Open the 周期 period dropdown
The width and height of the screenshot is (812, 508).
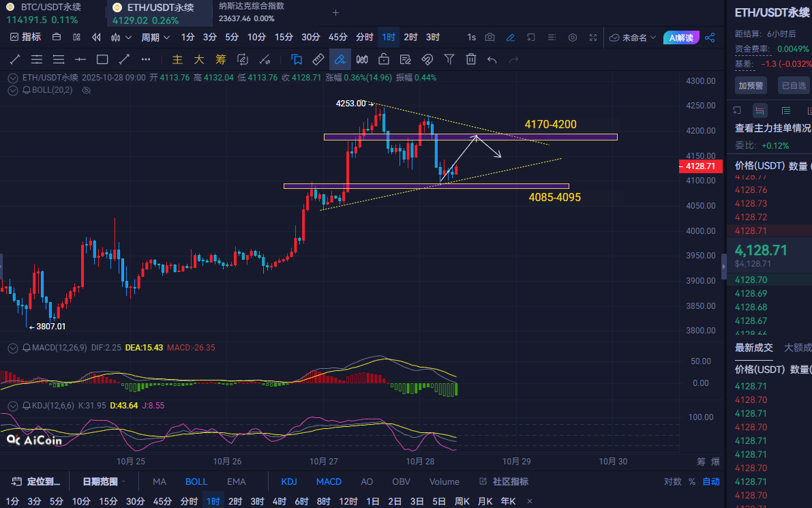(155, 38)
